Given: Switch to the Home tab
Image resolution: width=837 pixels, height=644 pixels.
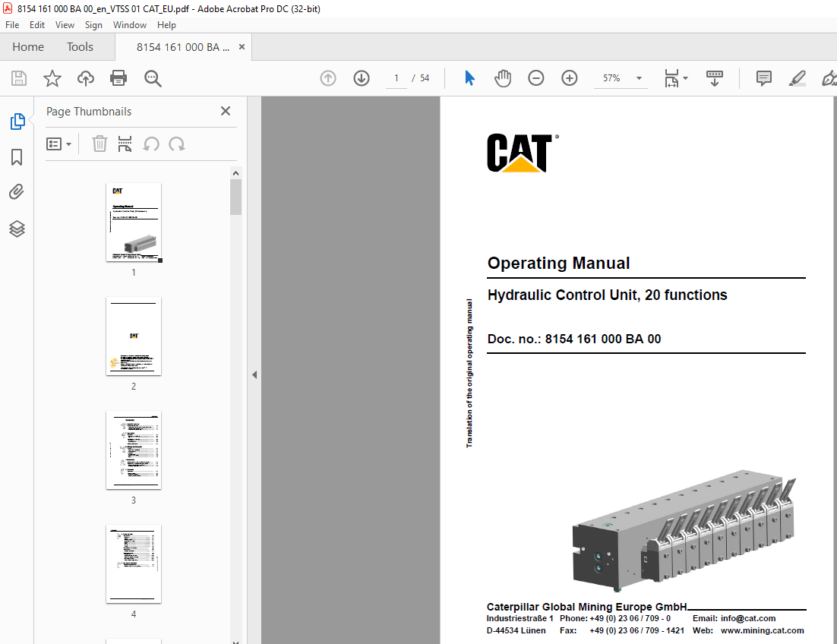Looking at the screenshot, I should point(28,47).
